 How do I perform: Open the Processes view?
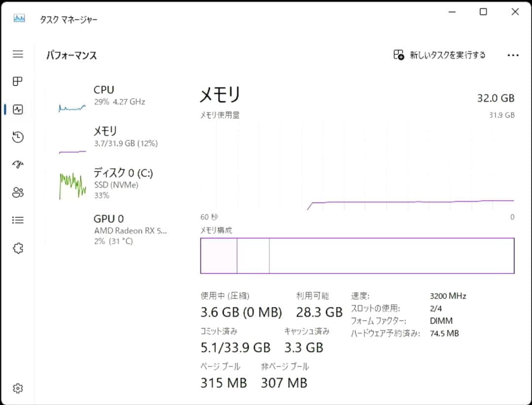[18, 81]
